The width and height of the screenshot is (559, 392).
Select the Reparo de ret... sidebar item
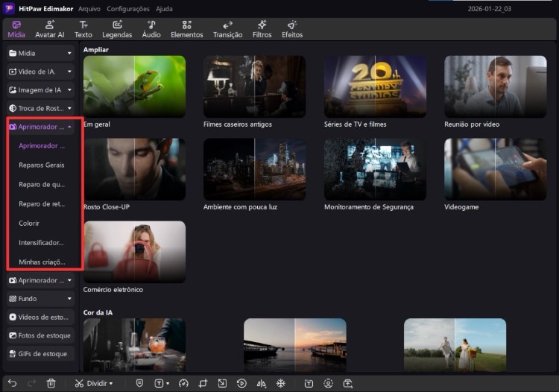click(42, 204)
